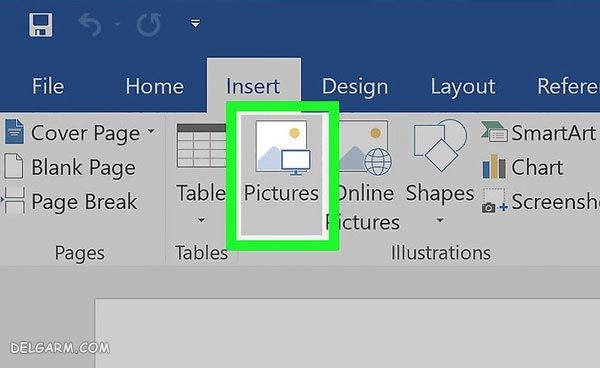Click the Redo circular arrow icon
Screen dimensions: 600x368
tap(148, 25)
